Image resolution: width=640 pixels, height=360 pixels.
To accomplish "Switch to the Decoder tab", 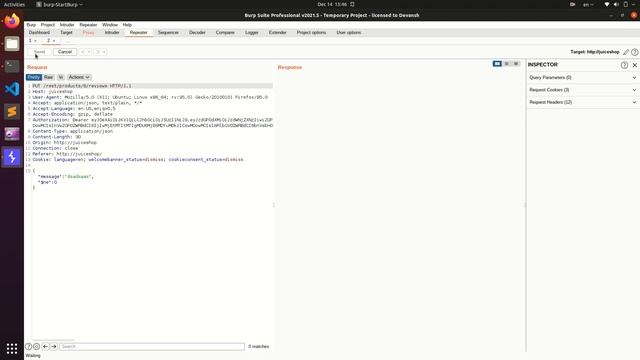I will 197,32.
